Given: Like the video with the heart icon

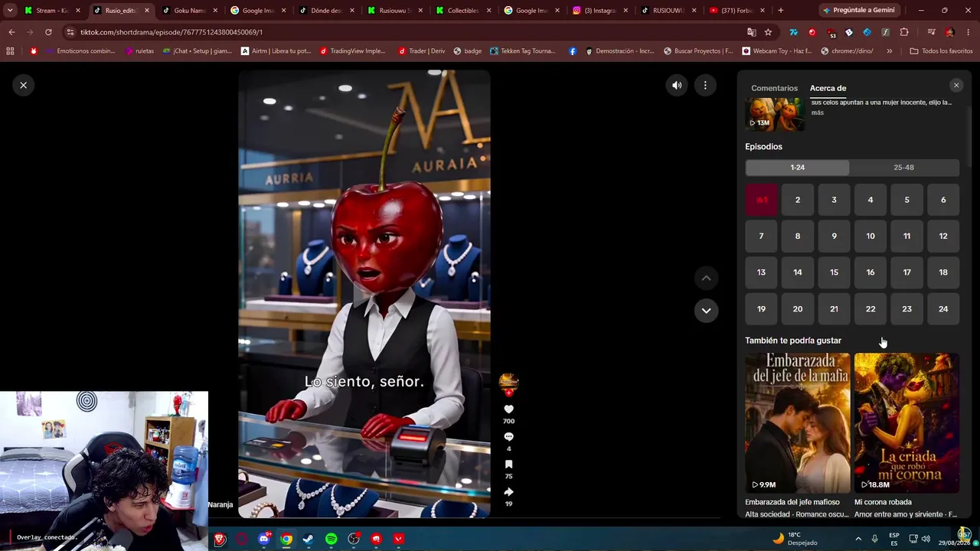Looking at the screenshot, I should (508, 409).
